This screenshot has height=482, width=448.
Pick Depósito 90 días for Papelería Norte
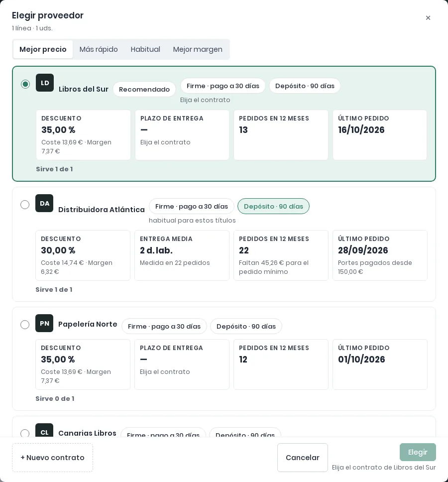246,326
